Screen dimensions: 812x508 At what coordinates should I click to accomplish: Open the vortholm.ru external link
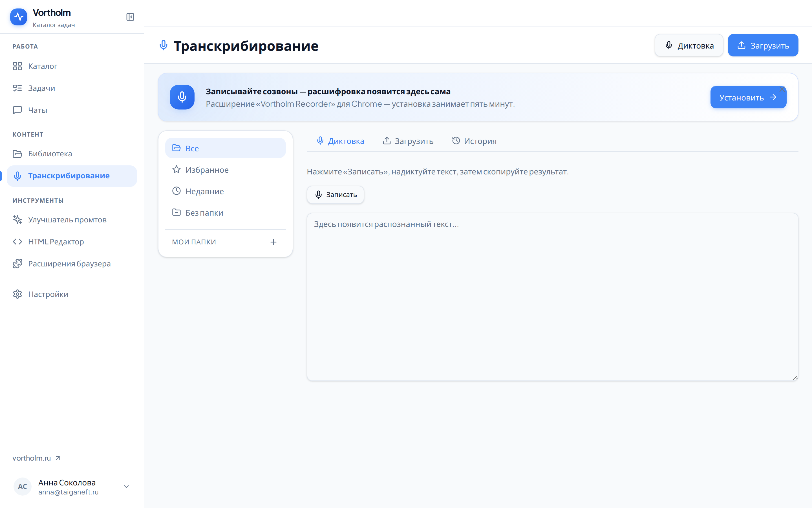[36, 458]
